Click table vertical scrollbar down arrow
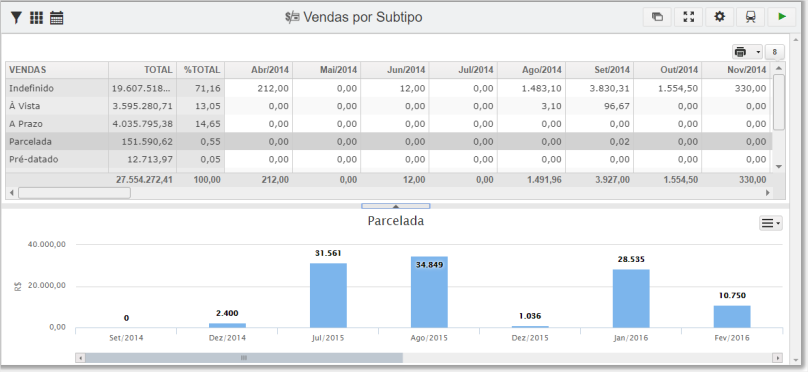The height and width of the screenshot is (372, 808). pos(779,166)
